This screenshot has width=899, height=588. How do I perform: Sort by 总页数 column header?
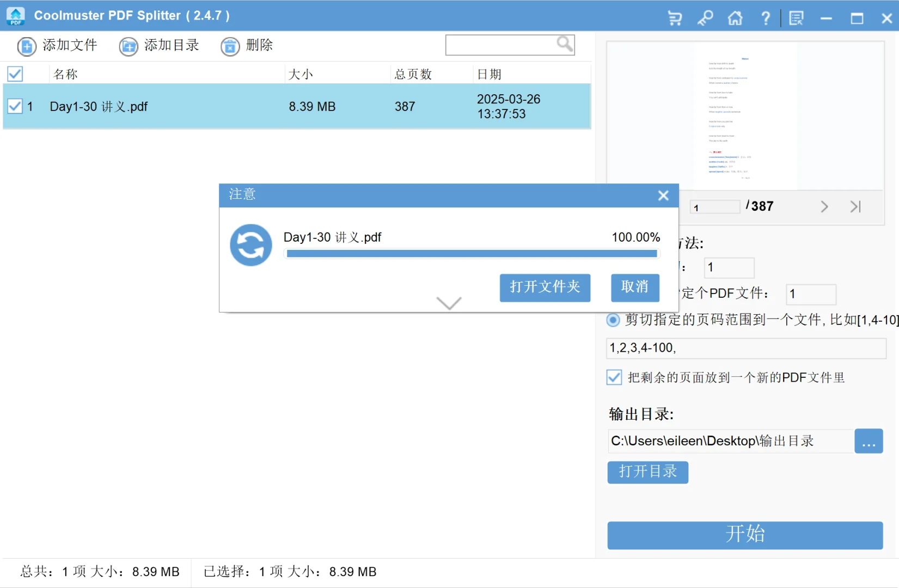(413, 74)
